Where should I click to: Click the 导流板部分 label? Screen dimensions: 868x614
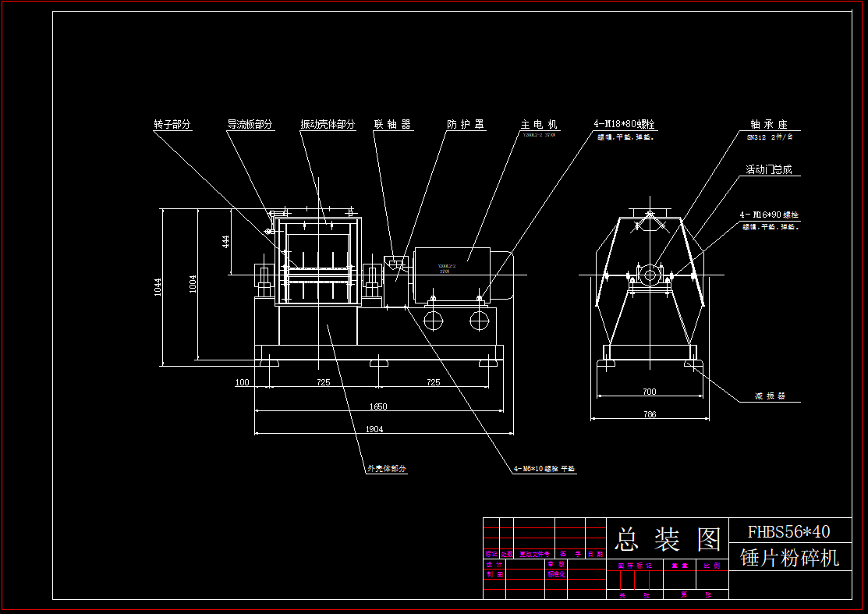250,125
